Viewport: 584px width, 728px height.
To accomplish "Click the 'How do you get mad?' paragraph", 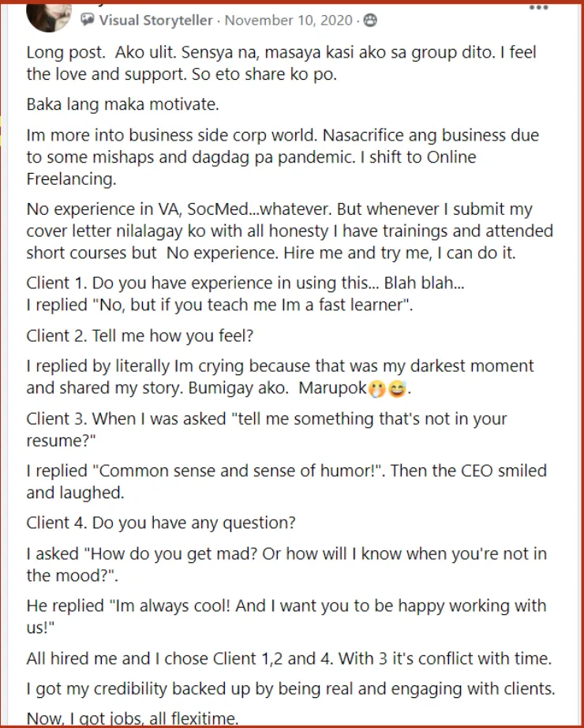I will (286, 564).
